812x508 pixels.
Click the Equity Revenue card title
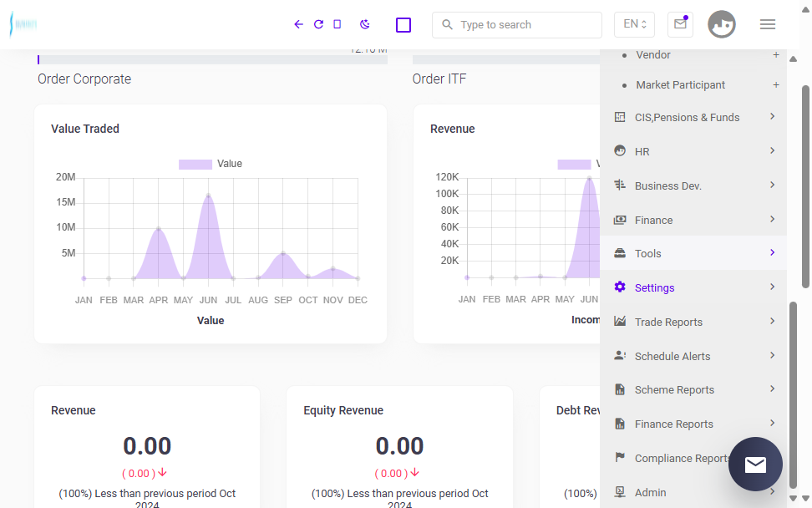(x=343, y=410)
